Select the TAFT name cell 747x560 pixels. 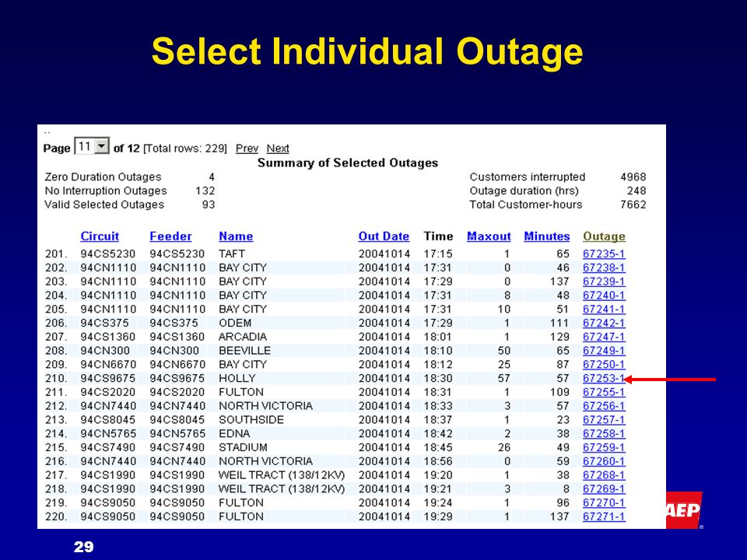pyautogui.click(x=232, y=254)
